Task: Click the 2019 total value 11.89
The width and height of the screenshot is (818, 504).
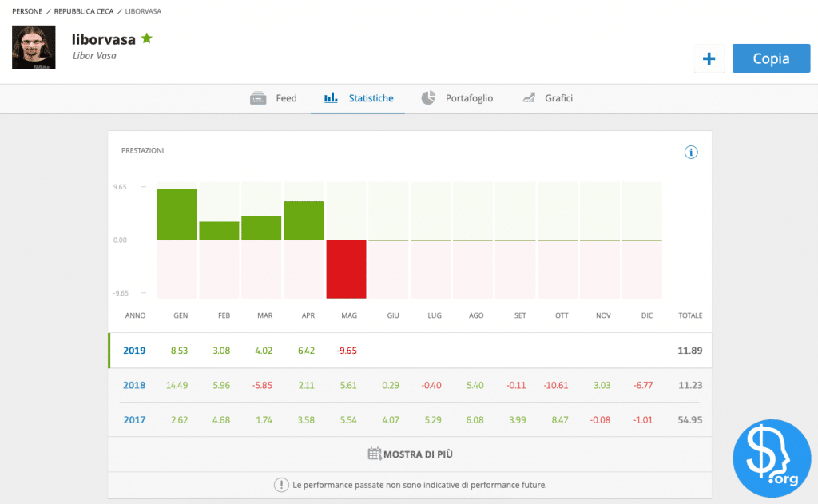Action: 689,351
